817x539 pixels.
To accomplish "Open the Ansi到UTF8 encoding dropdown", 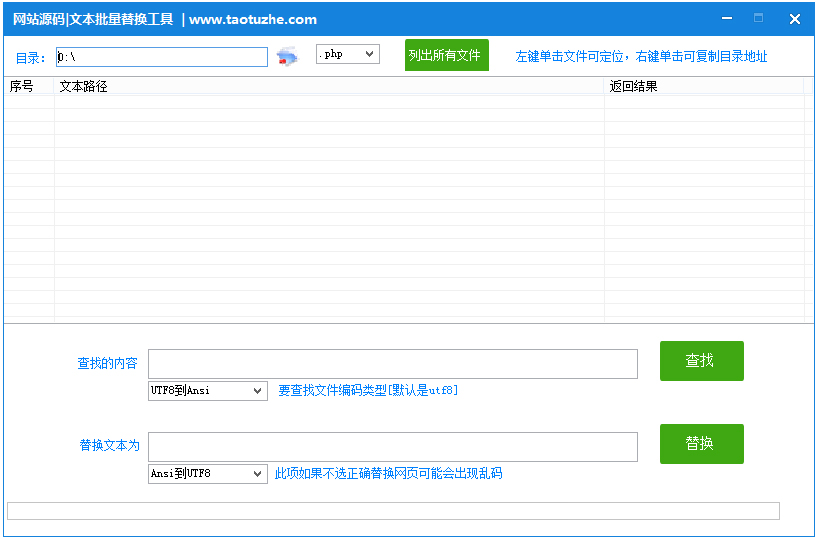I will coord(208,474).
